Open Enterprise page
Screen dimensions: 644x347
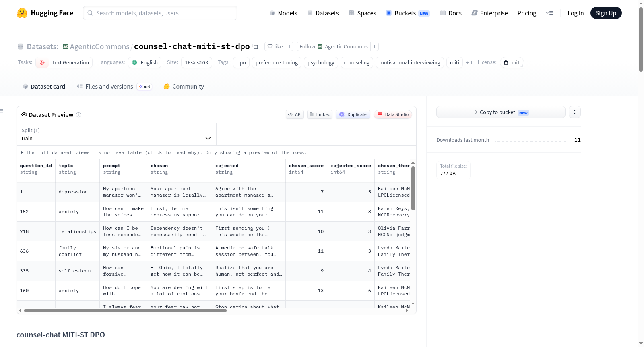click(x=489, y=13)
